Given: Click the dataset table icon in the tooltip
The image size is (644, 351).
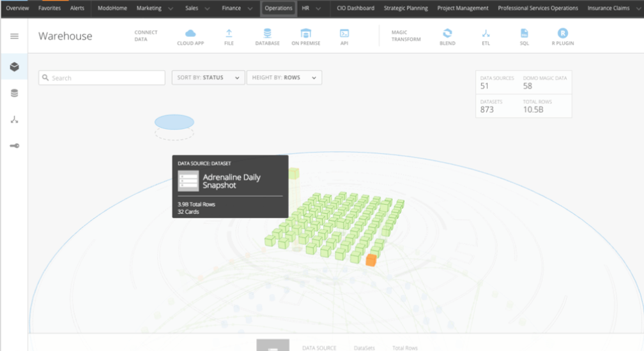Looking at the screenshot, I should 188,181.
